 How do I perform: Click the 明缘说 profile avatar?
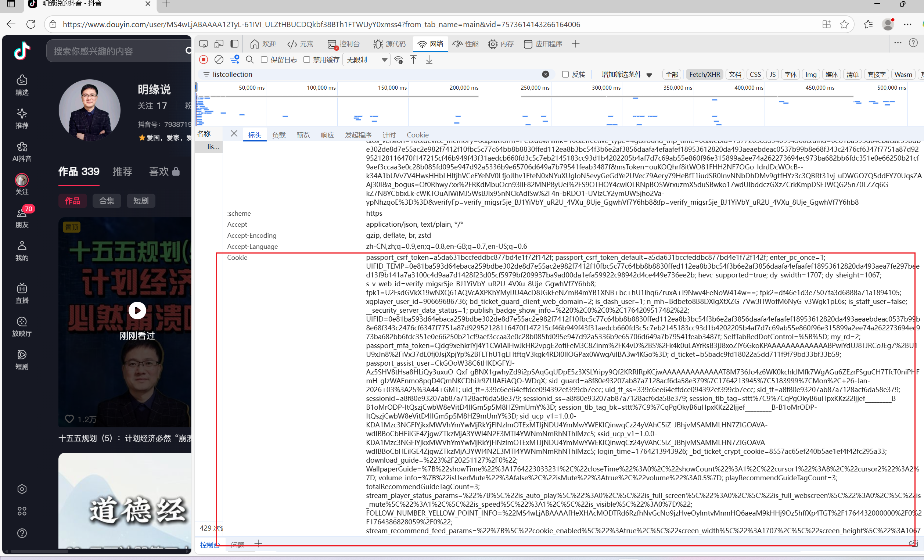coord(89,110)
